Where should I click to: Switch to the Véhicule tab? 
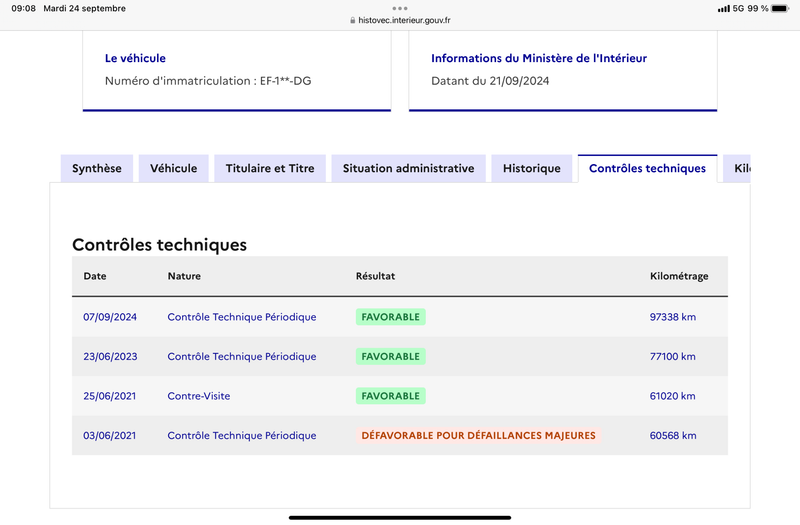coord(173,168)
